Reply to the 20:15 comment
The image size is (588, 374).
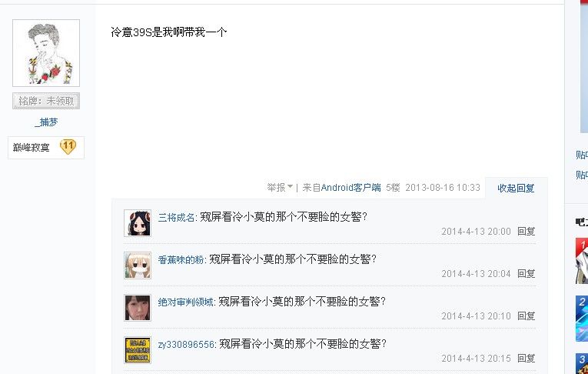(x=526, y=359)
